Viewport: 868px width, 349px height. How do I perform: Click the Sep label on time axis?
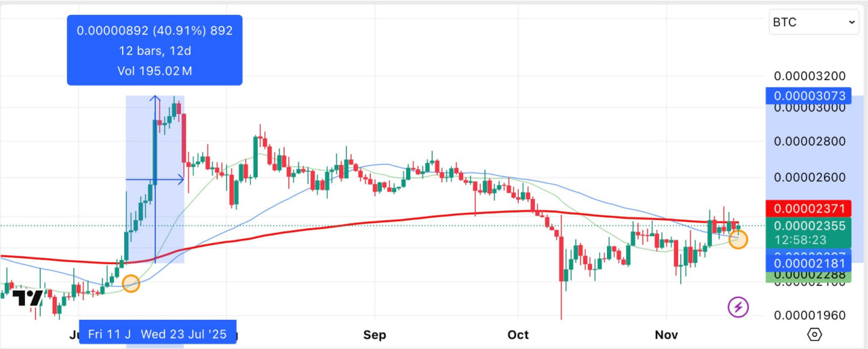coord(374,335)
